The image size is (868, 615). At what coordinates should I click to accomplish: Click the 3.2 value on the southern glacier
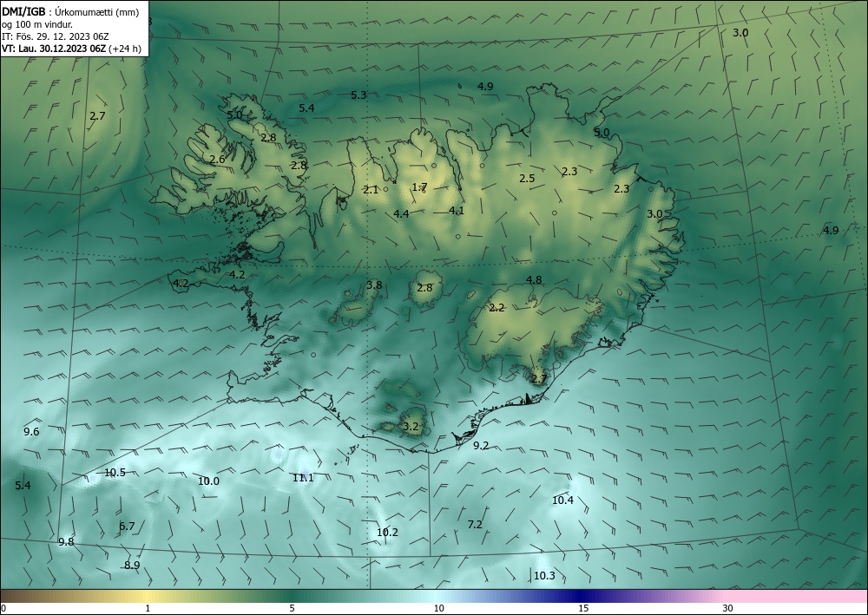[411, 427]
